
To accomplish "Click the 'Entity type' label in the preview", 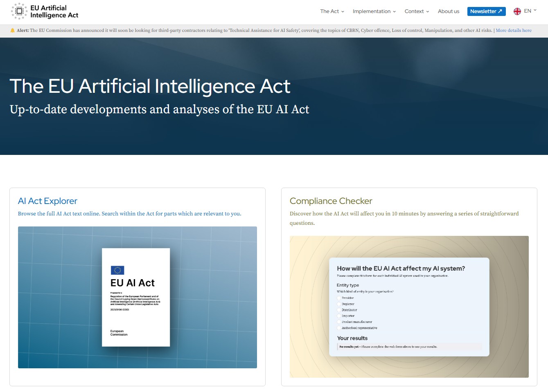I will pos(348,285).
